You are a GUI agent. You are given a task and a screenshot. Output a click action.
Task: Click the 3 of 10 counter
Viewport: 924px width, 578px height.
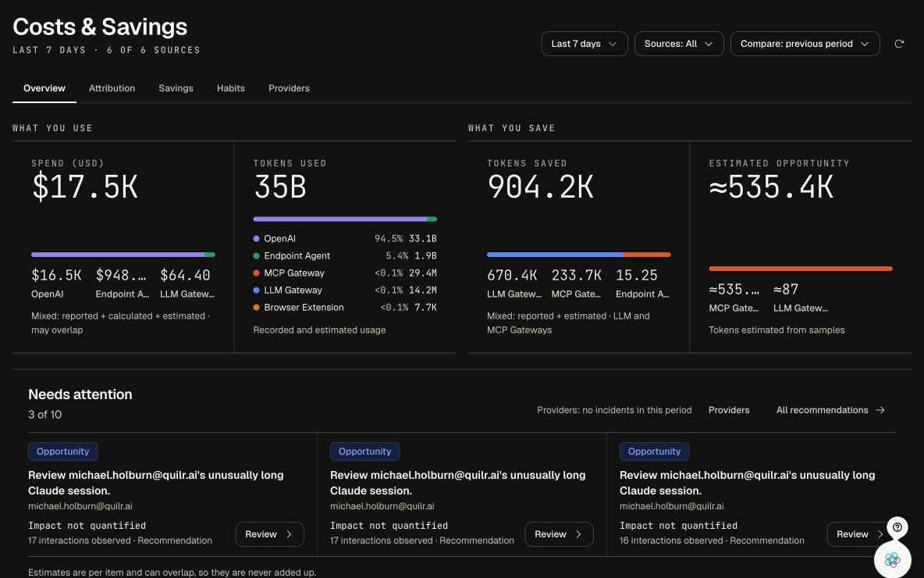click(x=44, y=415)
